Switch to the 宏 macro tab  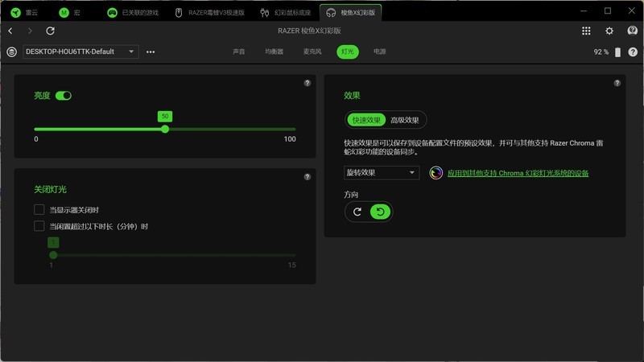pyautogui.click(x=70, y=13)
